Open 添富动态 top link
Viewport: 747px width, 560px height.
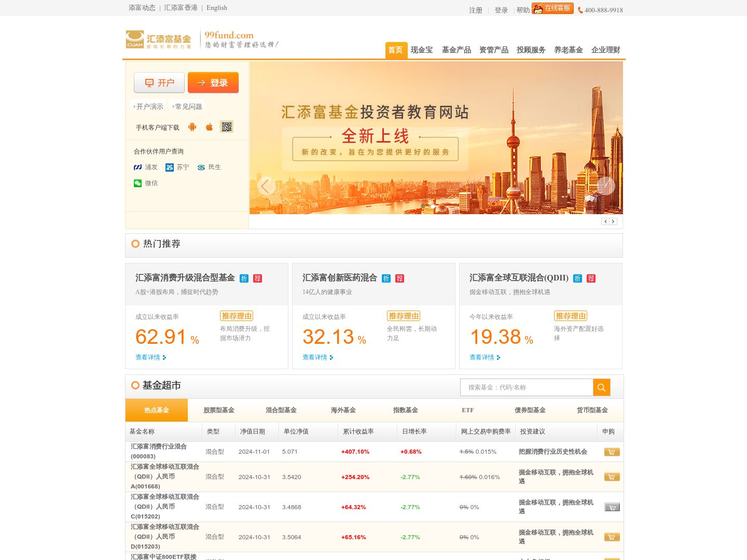tap(142, 8)
